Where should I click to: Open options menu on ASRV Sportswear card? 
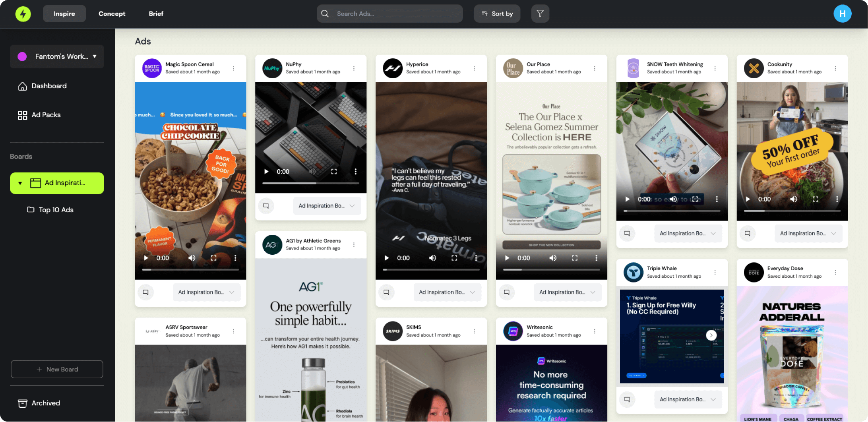coord(234,331)
